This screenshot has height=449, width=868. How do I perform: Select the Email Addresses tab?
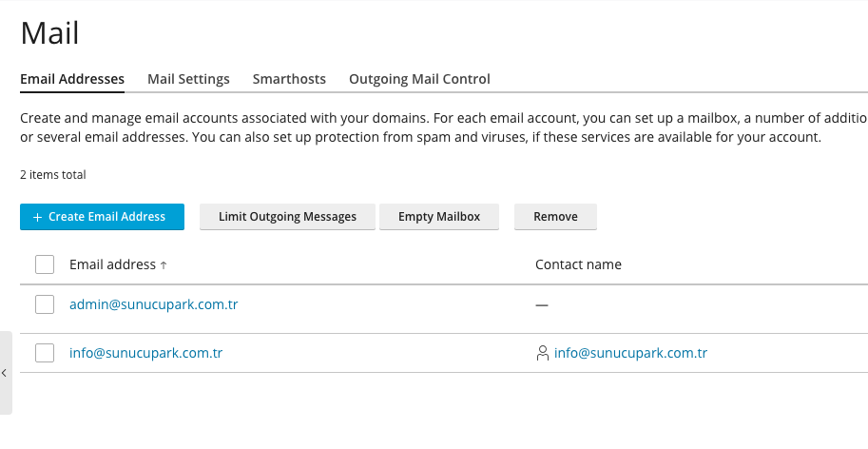pyautogui.click(x=72, y=79)
